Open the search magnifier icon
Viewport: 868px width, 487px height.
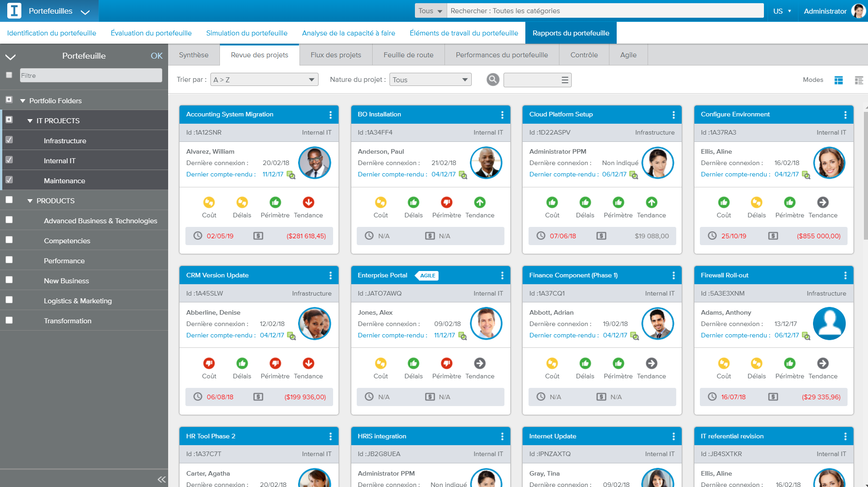click(492, 80)
